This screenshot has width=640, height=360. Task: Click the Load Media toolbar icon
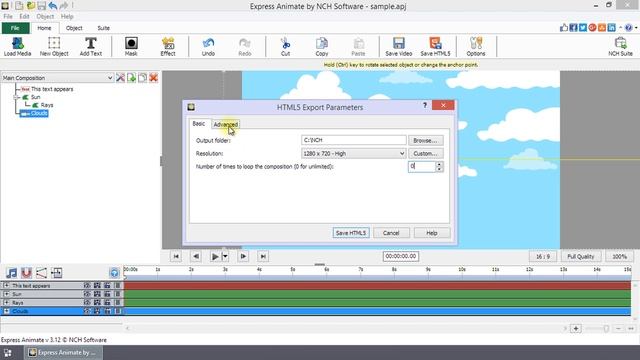pyautogui.click(x=18, y=46)
